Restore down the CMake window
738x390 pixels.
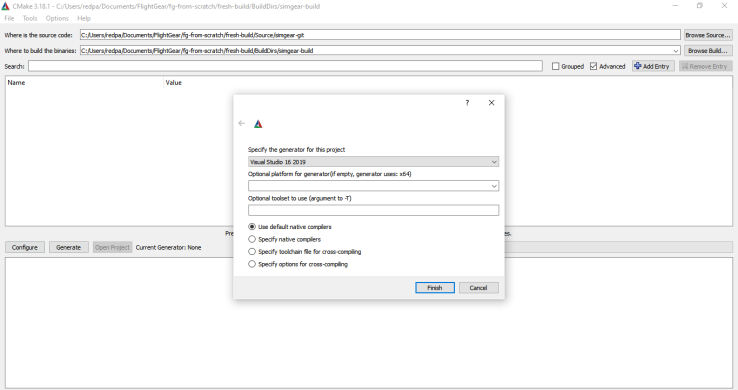click(700, 6)
